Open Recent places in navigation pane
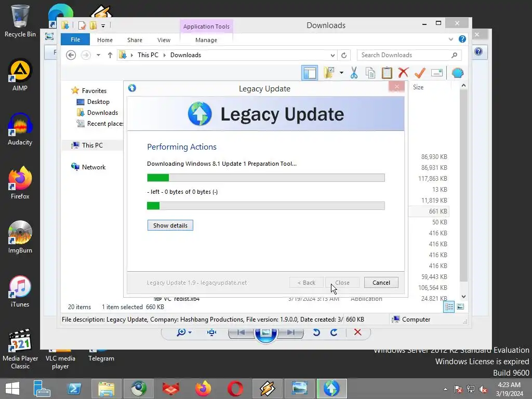Image resolution: width=532 pixels, height=399 pixels. pos(105,124)
